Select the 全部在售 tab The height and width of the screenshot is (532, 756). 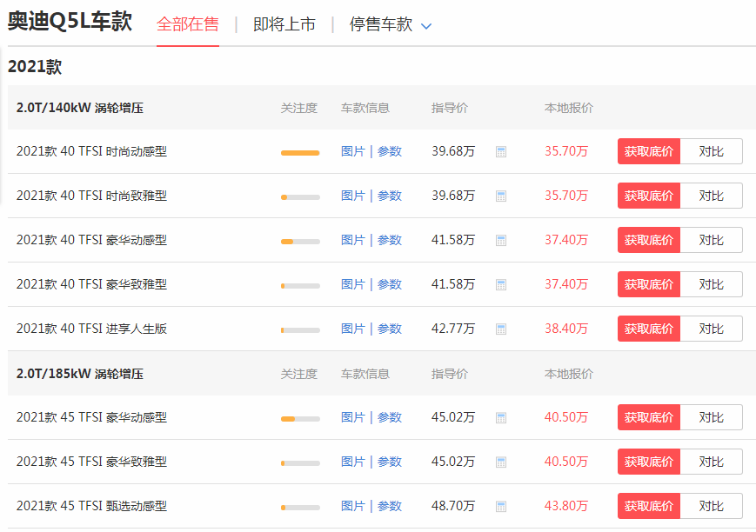pyautogui.click(x=188, y=24)
